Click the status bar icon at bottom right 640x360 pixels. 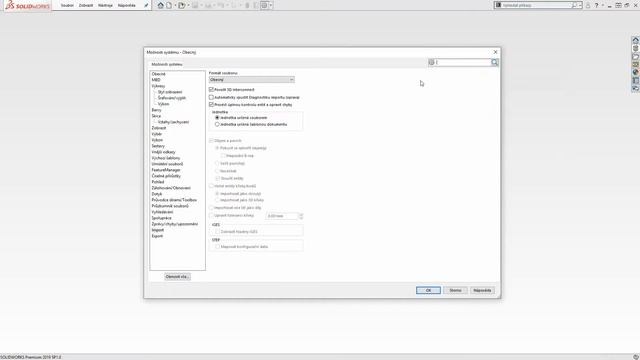coord(636,357)
